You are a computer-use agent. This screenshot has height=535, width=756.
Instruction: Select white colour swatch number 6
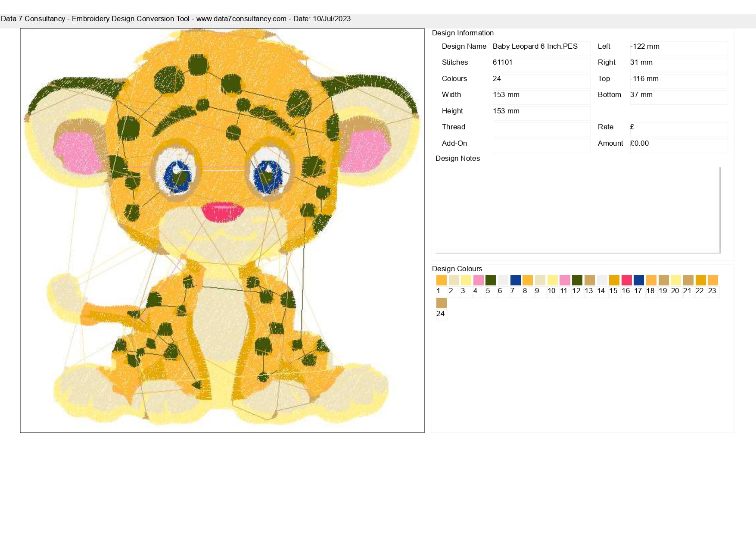503,280
